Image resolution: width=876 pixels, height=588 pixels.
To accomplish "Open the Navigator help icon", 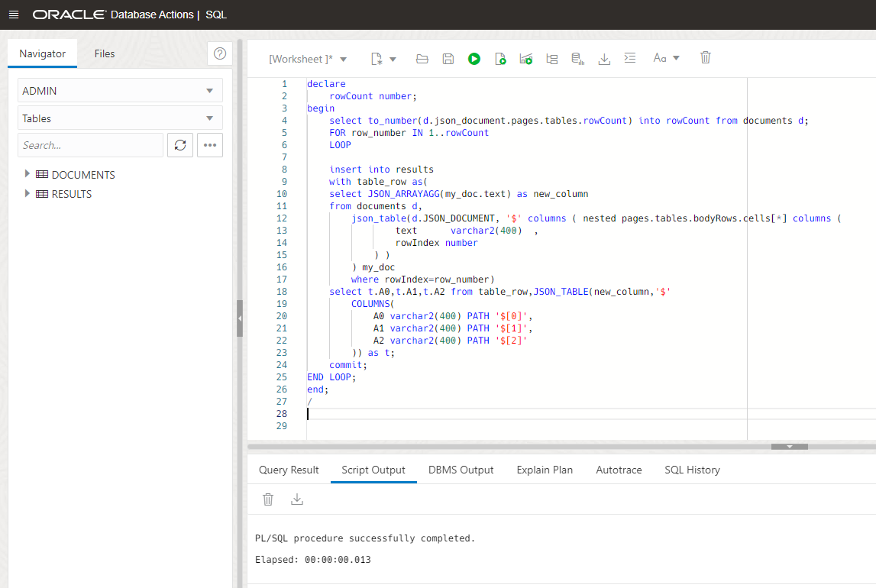I will [x=220, y=53].
